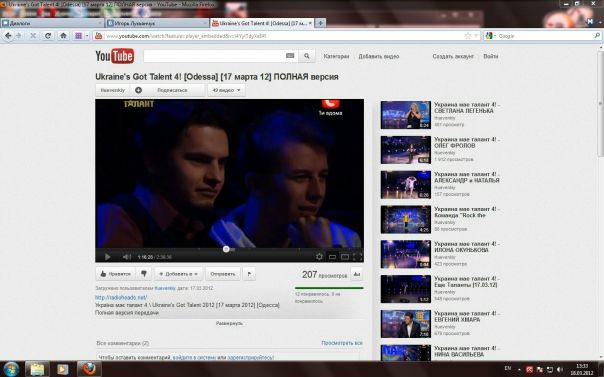The image size is (604, 377).
Task: Open СВЕТЛАНА ЛЕГЕНЬКА related video thumbnail
Action: (406, 115)
